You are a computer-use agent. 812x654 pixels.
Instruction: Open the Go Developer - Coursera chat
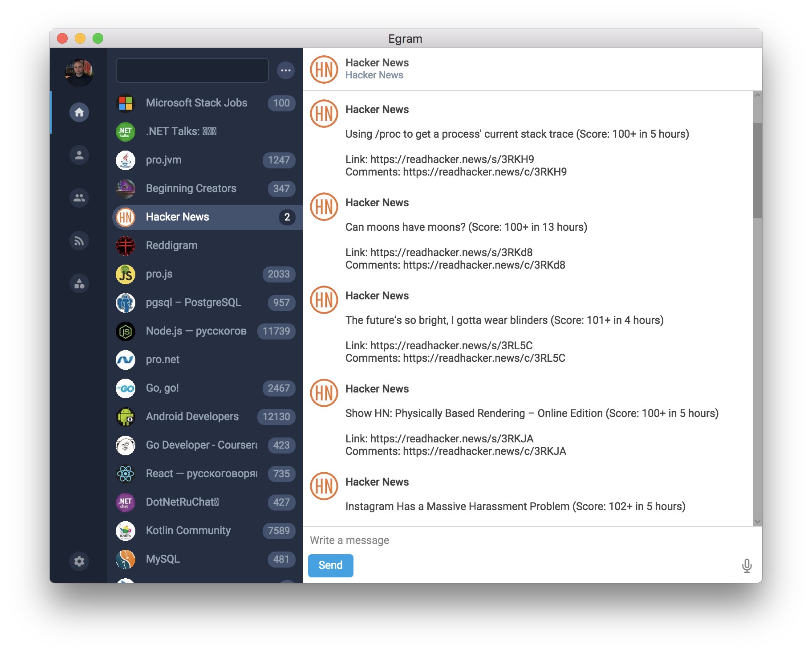click(207, 445)
